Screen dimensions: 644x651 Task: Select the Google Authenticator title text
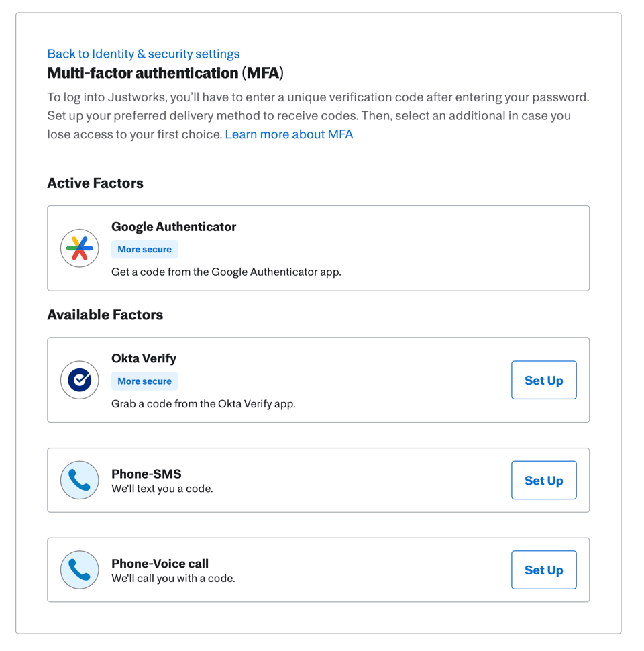[x=174, y=227]
